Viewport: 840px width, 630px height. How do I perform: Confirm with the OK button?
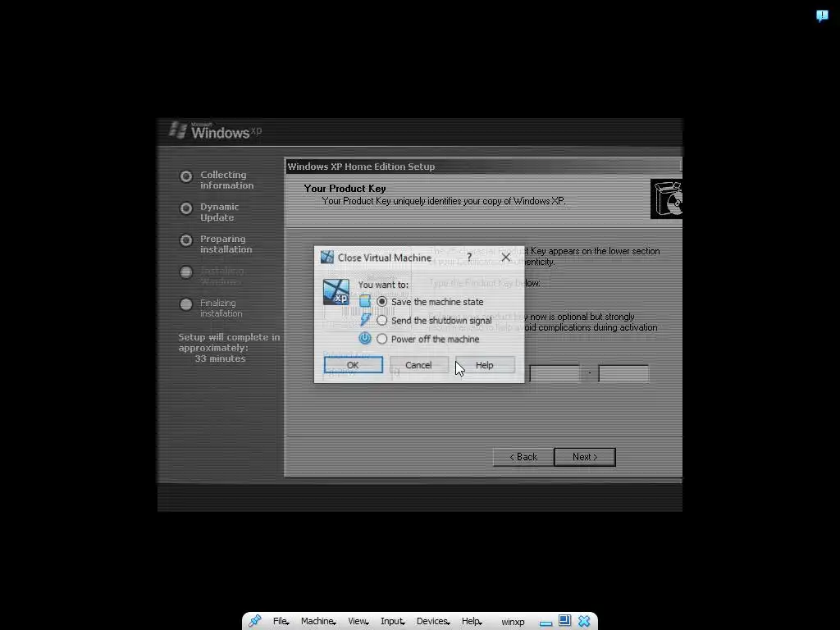(353, 365)
